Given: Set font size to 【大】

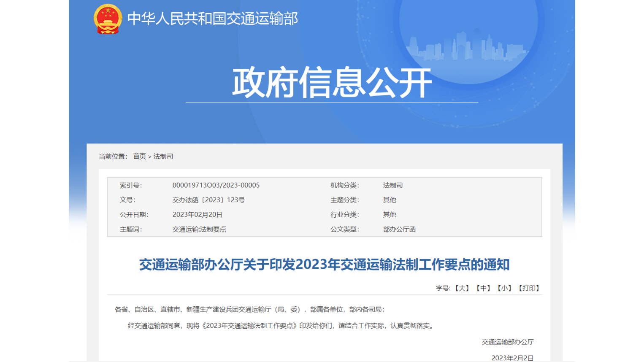Looking at the screenshot, I should [462, 288].
